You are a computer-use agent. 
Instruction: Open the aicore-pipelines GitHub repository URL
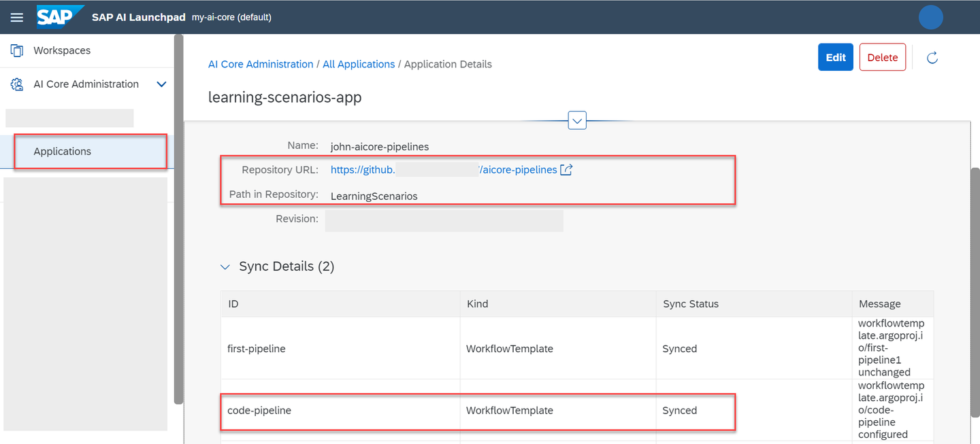click(x=444, y=170)
